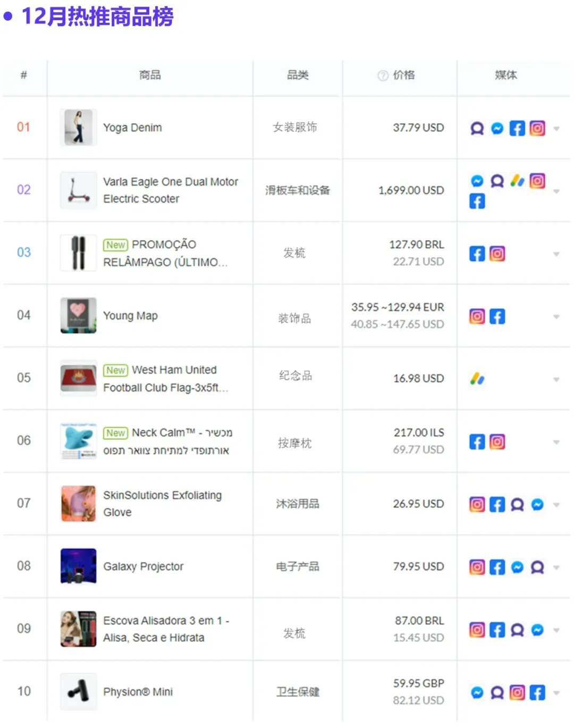The image size is (574, 728).
Task: Click the Facebook icon in Physion Mini row
Action: point(537,692)
